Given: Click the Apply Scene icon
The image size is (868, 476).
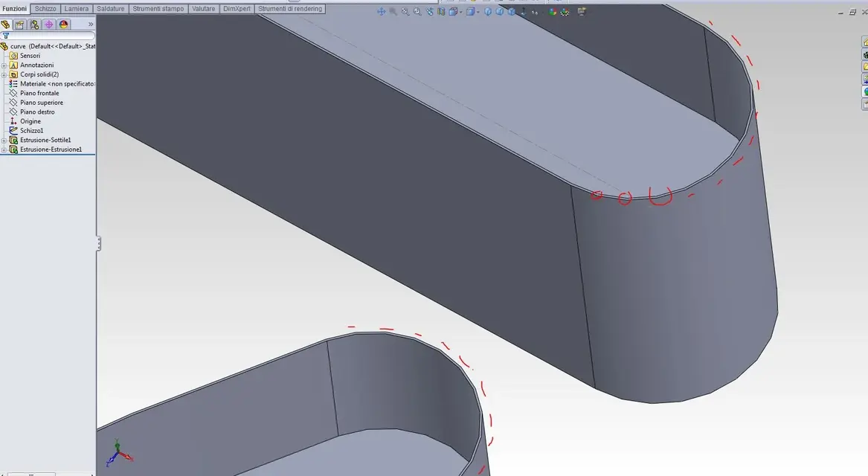Looking at the screenshot, I should pos(564,12).
